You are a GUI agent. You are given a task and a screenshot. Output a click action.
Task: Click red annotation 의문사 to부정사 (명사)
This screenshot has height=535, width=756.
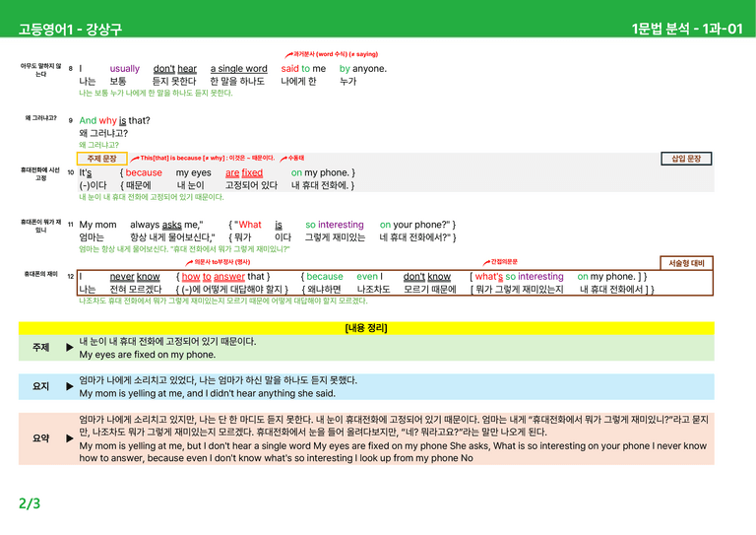click(x=222, y=262)
